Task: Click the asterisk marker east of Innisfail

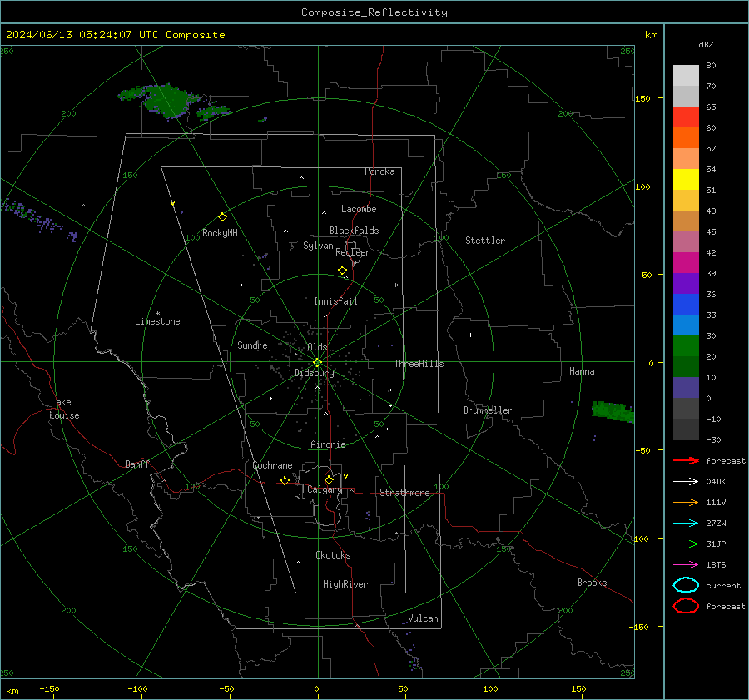Action: point(395,285)
